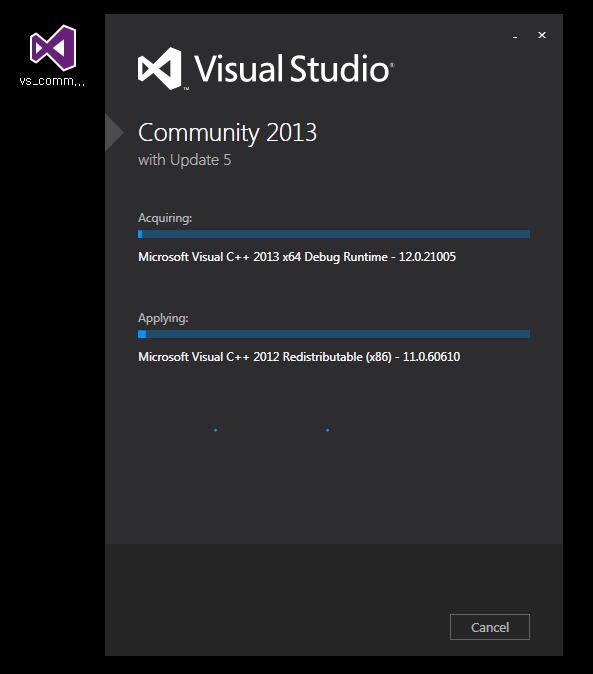Click the 'Acquiring:' label
The width and height of the screenshot is (593, 674).
click(165, 218)
